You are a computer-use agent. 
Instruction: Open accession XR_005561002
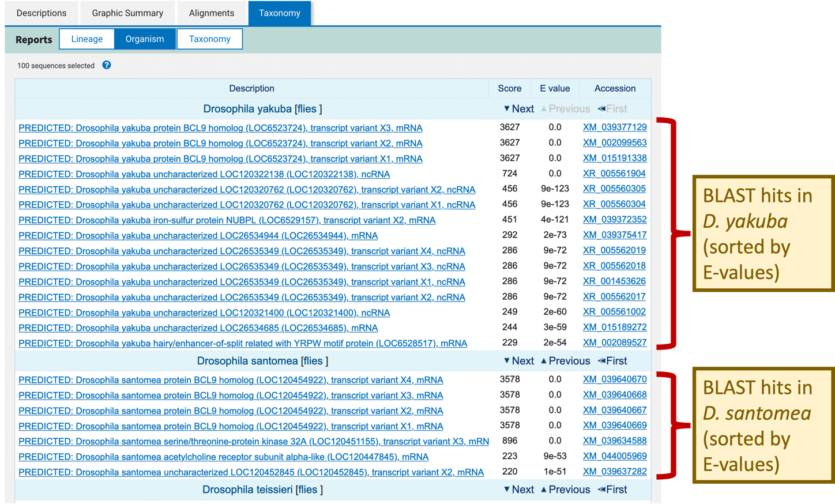click(614, 311)
